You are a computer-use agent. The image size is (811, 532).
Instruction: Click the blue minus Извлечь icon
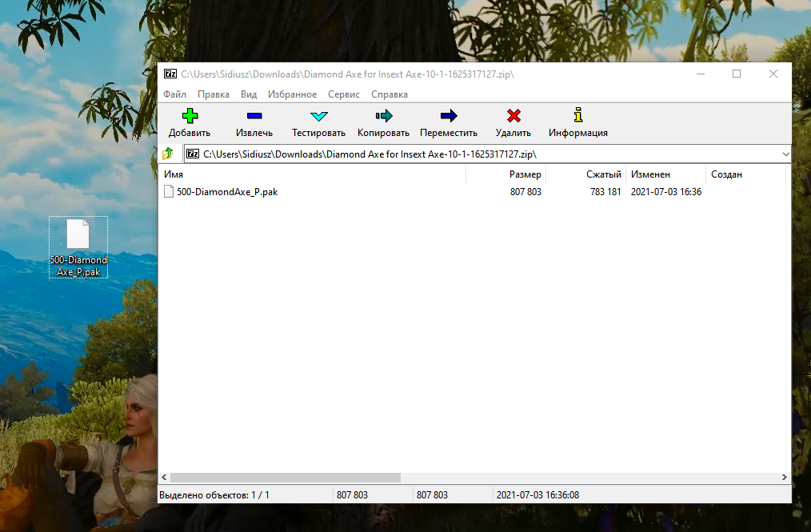pyautogui.click(x=254, y=116)
